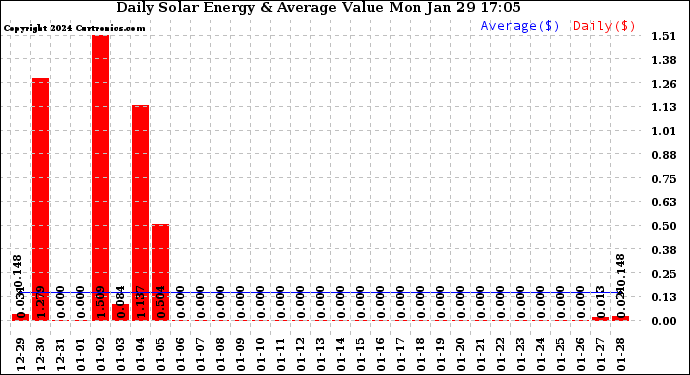Image resolution: width=690 pixels, height=375 pixels.
Task: Select the bar value label '0.013'
Action: tap(600, 302)
